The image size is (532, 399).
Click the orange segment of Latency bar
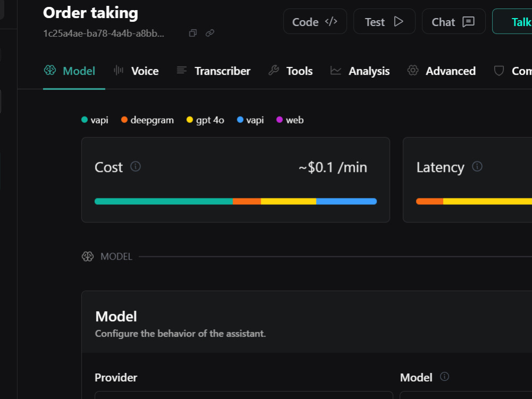click(x=429, y=201)
